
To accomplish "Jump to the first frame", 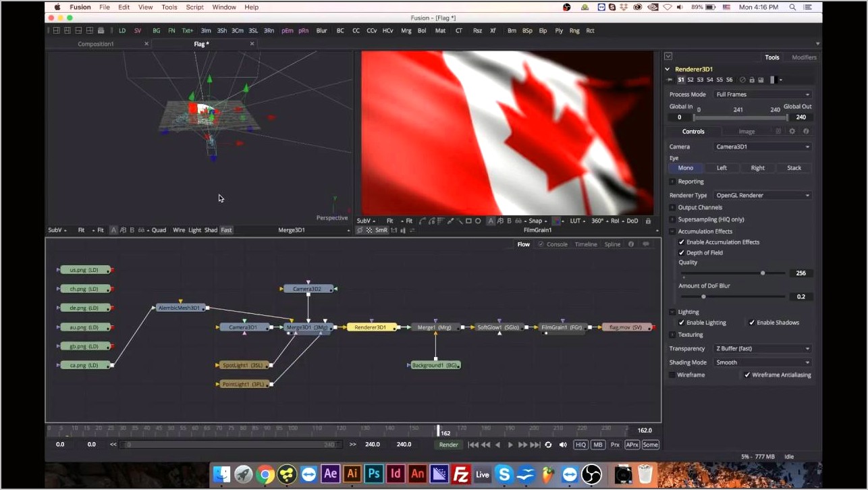I will click(x=473, y=445).
